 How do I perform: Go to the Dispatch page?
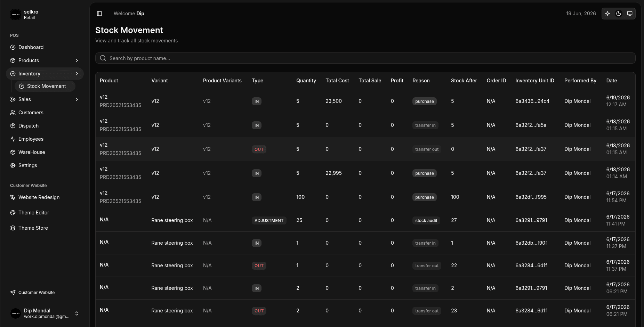(45, 126)
